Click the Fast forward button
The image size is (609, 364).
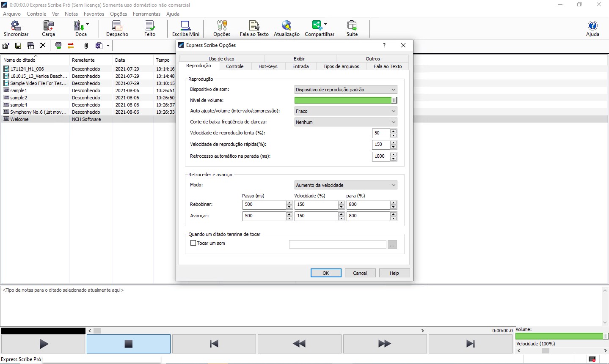coord(385,344)
